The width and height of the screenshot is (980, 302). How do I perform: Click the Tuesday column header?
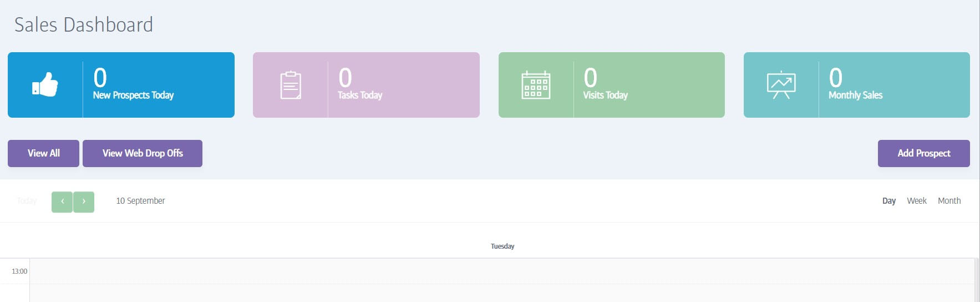point(502,246)
